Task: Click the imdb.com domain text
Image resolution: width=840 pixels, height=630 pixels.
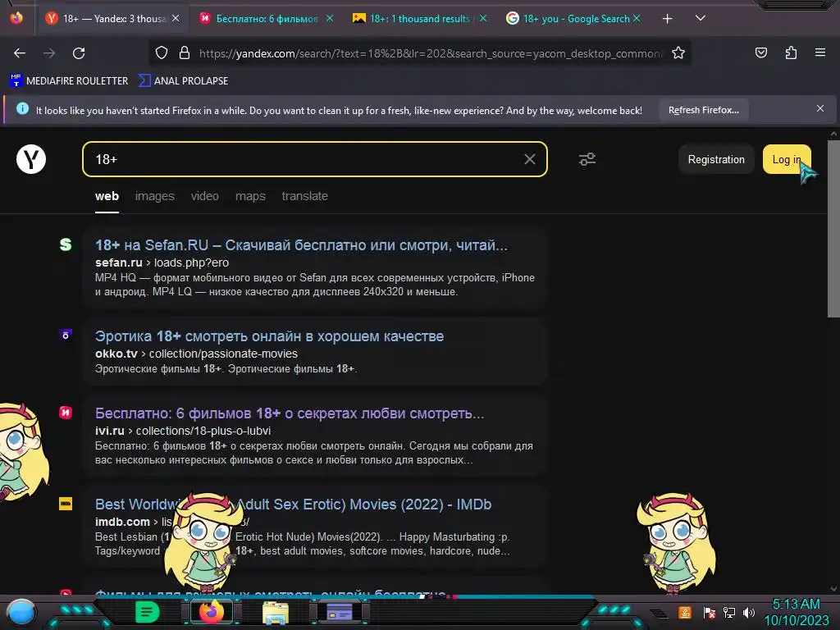Action: (x=122, y=522)
